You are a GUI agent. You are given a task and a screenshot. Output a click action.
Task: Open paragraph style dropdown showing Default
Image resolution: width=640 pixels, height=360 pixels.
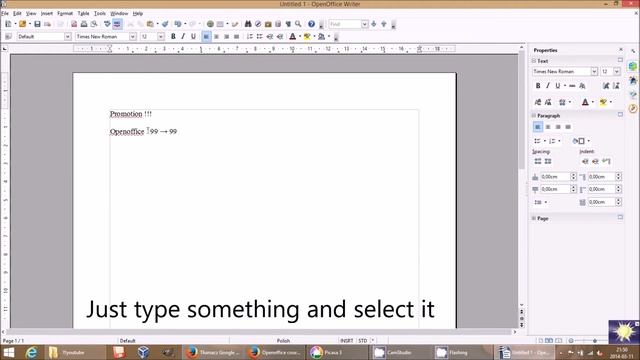[x=67, y=37]
